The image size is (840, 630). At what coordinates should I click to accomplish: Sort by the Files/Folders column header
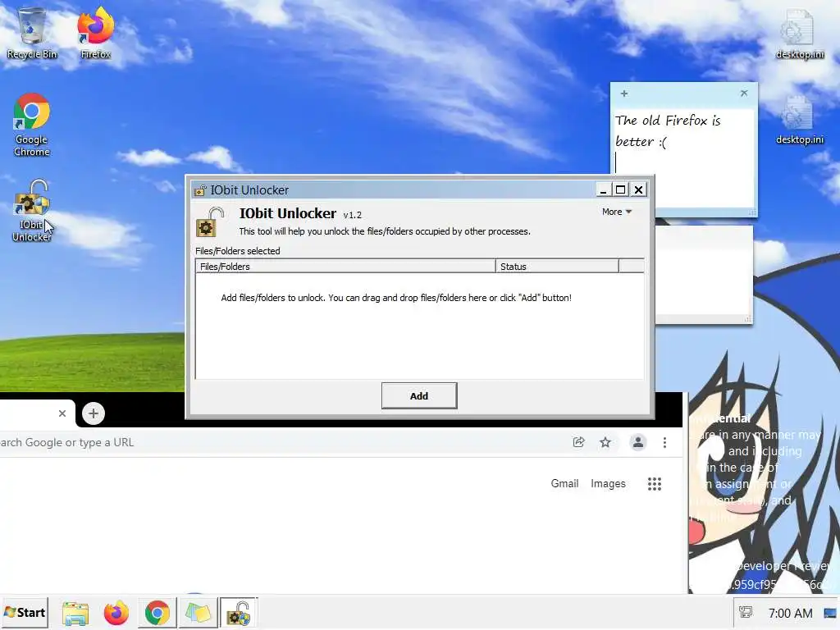pos(345,267)
